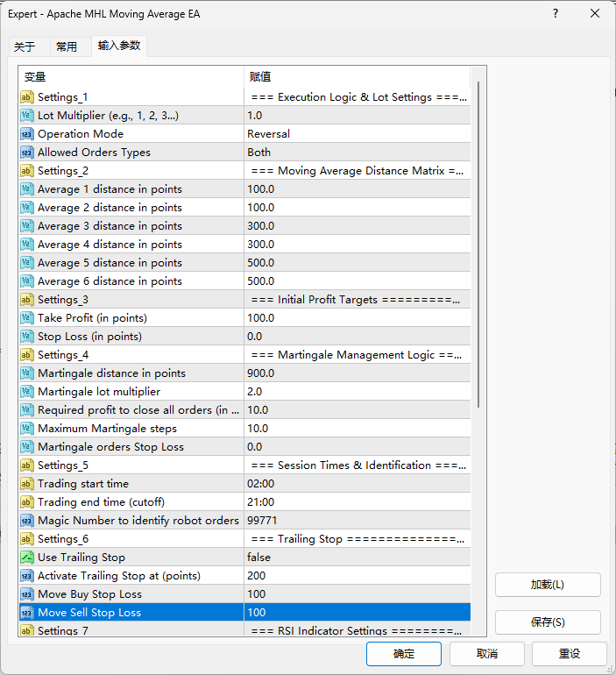The width and height of the screenshot is (616, 675).
Task: Click the integer icon beside Operation Mode
Action: click(26, 134)
